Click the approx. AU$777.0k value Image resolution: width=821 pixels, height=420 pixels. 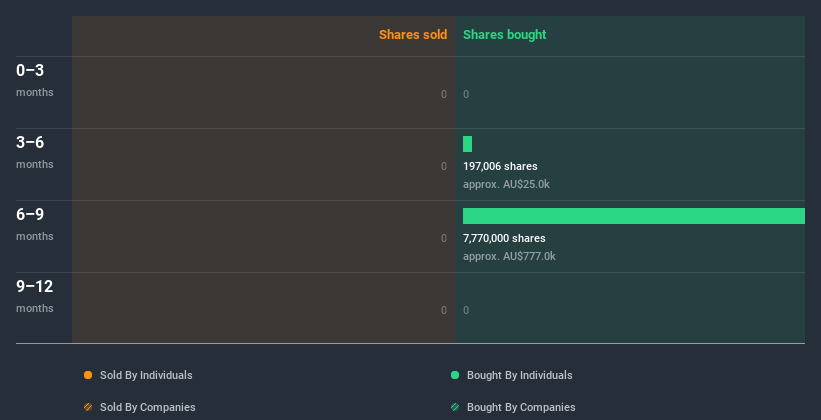coord(509,256)
